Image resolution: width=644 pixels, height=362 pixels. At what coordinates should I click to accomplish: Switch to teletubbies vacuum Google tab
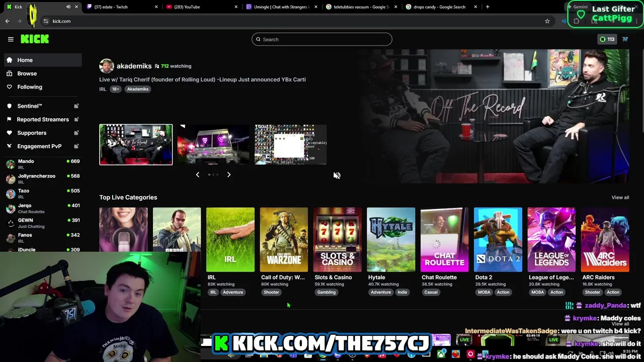coord(361,7)
